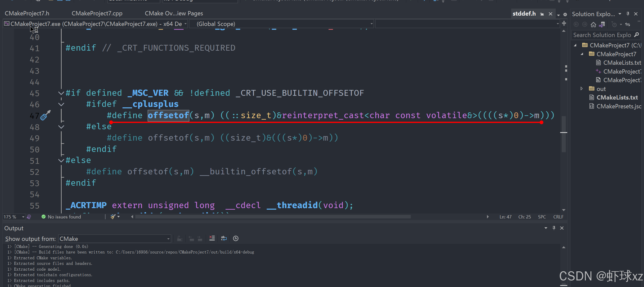This screenshot has width=644, height=287.
Task: Open the editor tab settings gear icon
Action: tap(565, 14)
